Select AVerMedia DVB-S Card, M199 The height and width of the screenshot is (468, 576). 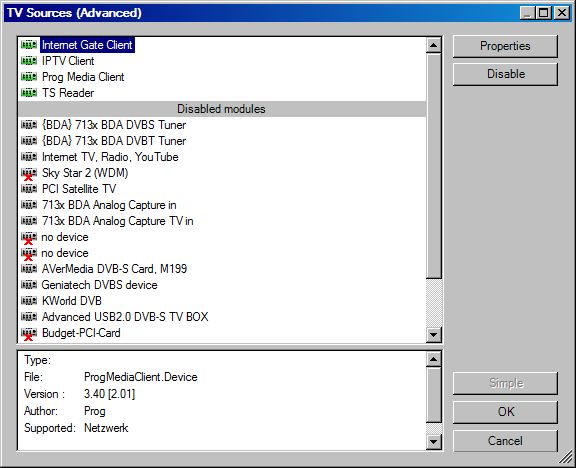tap(114, 269)
